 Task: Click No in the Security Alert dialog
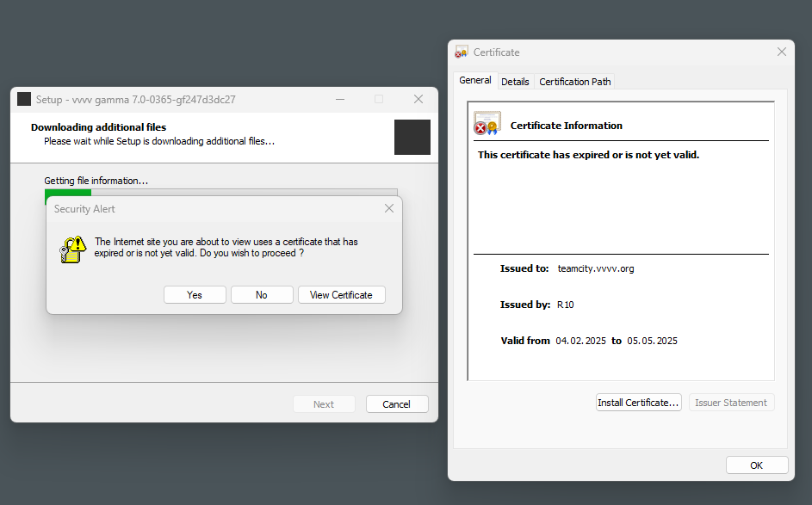[262, 295]
